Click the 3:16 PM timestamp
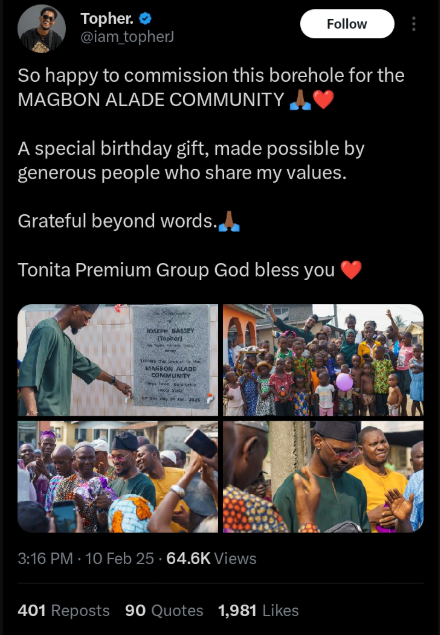Viewport: 440px width, 635px height. tap(45, 558)
